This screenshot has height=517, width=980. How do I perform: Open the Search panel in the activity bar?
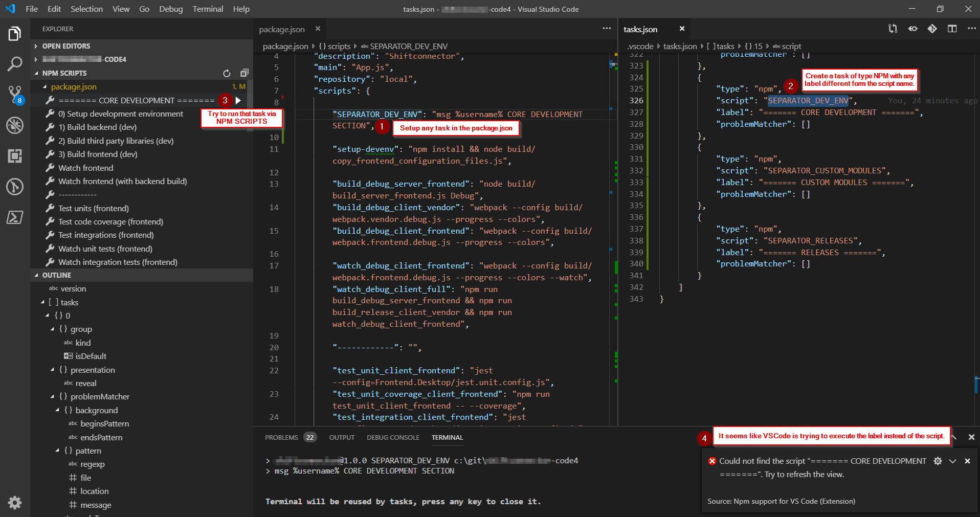click(15, 63)
